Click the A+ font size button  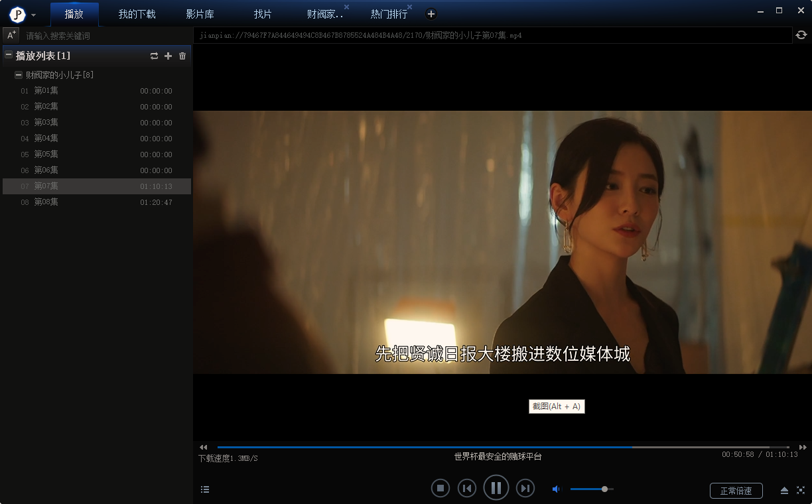tap(11, 35)
